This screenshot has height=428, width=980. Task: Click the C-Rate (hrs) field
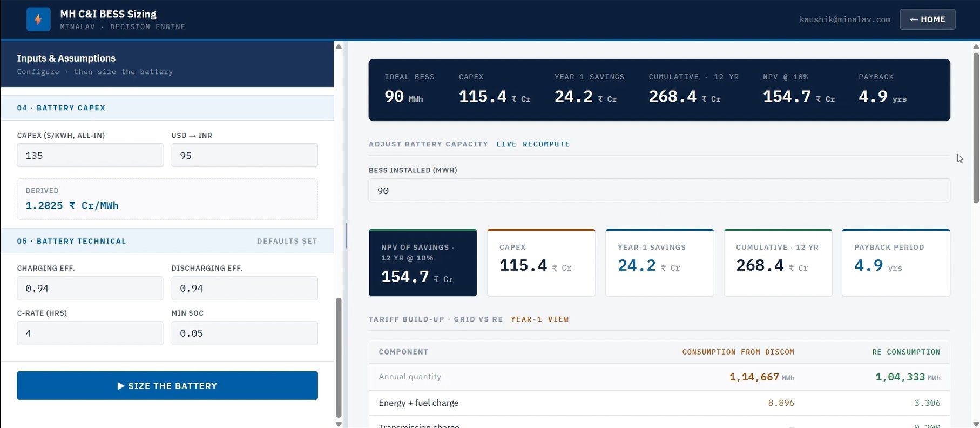click(x=90, y=333)
